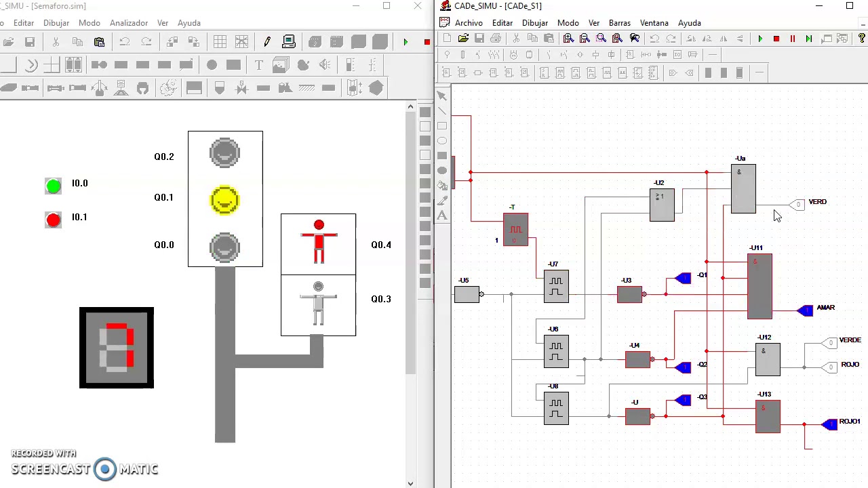Open Analizador menu in PC_SIMU

(x=129, y=22)
